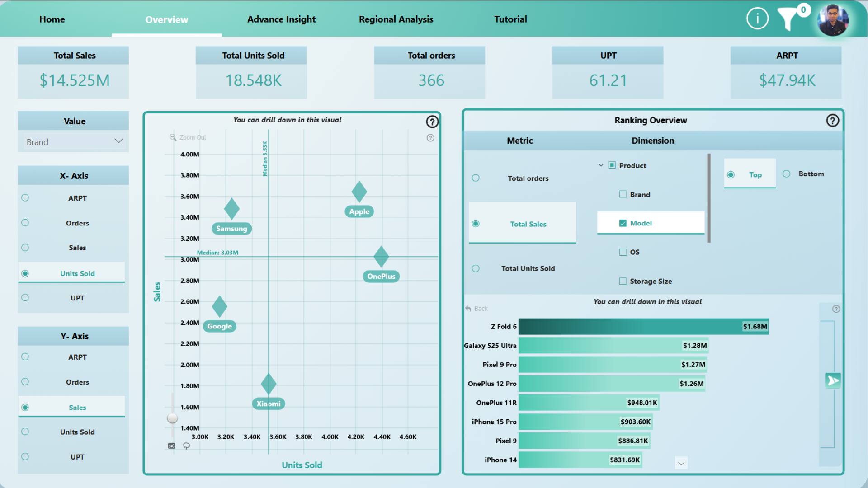
Task: Expand the chevron below ranking bars
Action: pos(681,463)
